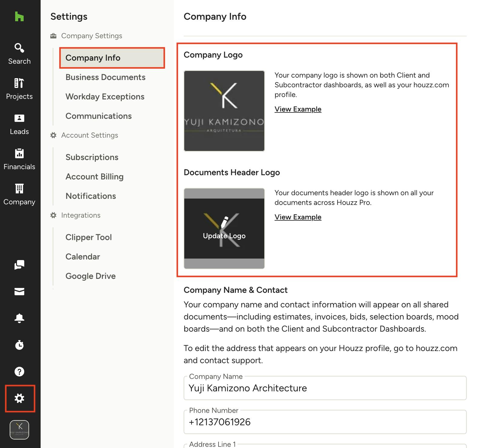The width and height of the screenshot is (494, 448).
Task: Select Company Info in settings menu
Action: 112,58
